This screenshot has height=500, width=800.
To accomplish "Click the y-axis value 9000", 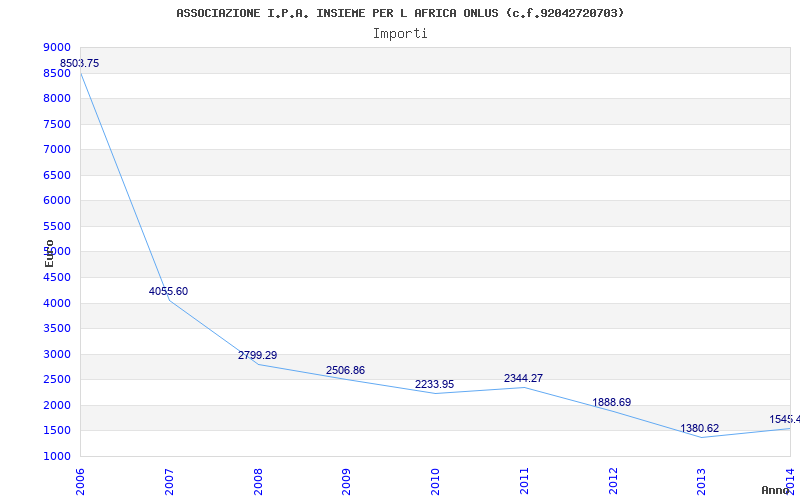I will pyautogui.click(x=57, y=47).
